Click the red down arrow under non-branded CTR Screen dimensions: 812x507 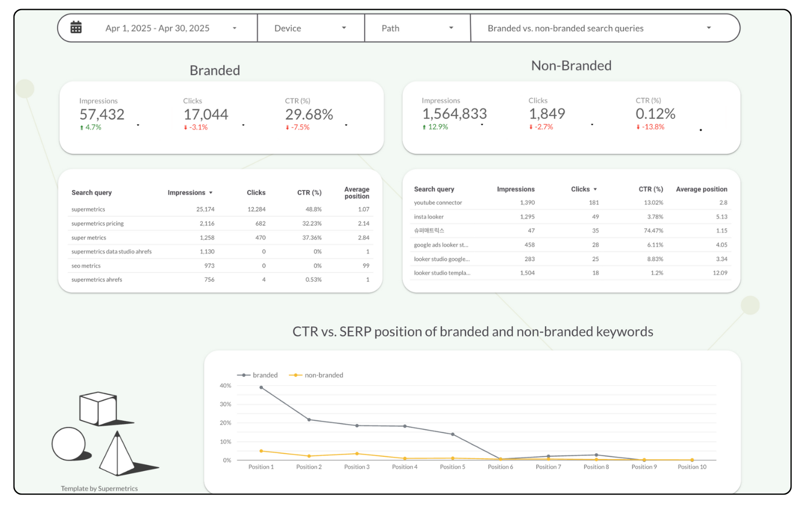(x=638, y=128)
